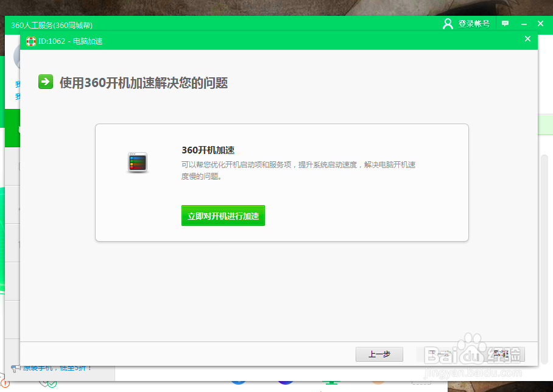Click the login account avatar icon
Screen dimensions: 553x392
tap(448, 23)
